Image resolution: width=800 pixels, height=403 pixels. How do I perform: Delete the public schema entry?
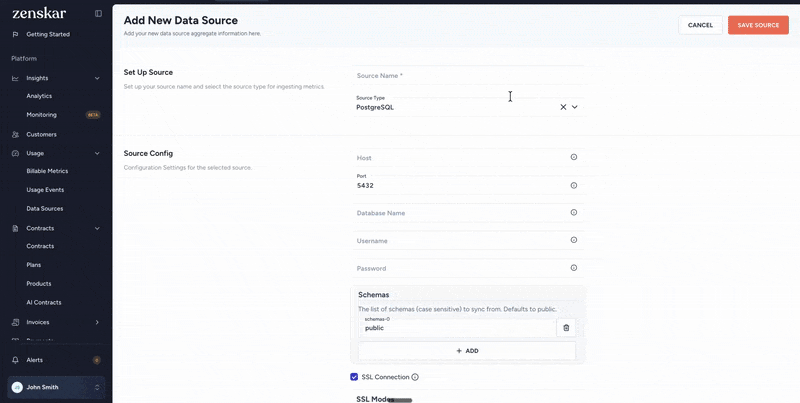click(x=566, y=328)
